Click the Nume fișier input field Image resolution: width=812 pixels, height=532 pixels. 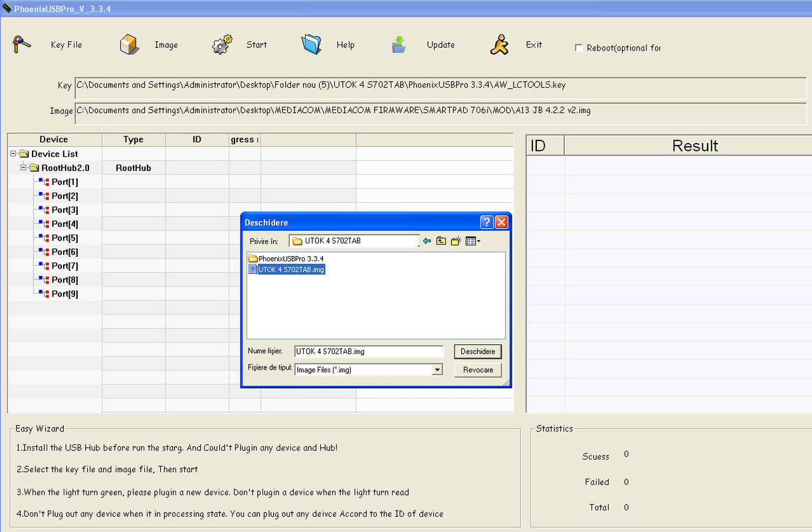click(369, 351)
